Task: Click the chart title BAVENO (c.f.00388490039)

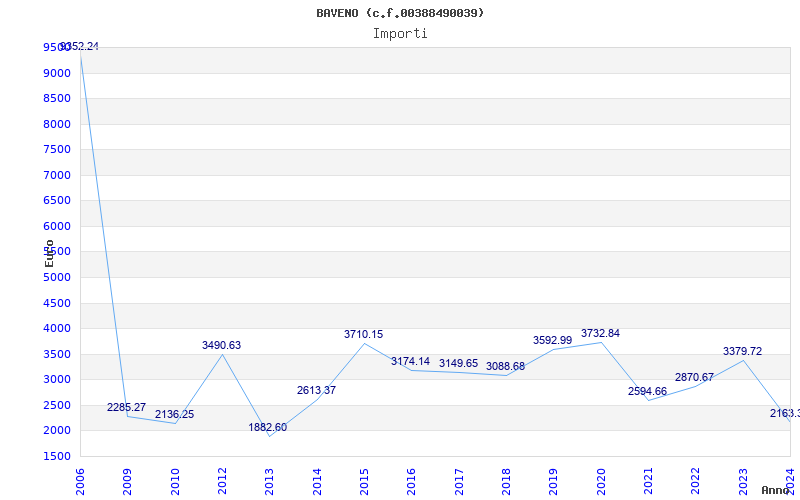Action: [400, 13]
